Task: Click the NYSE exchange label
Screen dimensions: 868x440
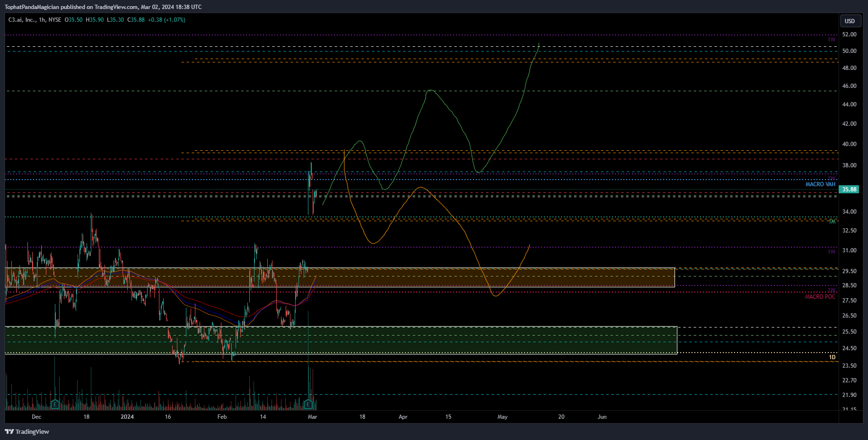Action: 55,20
